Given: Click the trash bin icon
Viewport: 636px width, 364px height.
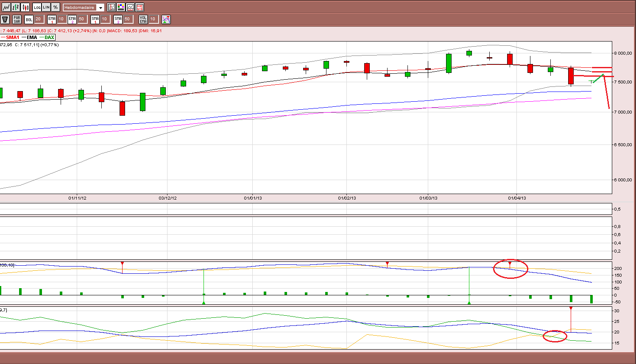Looking at the screenshot, I should (x=5, y=19).
